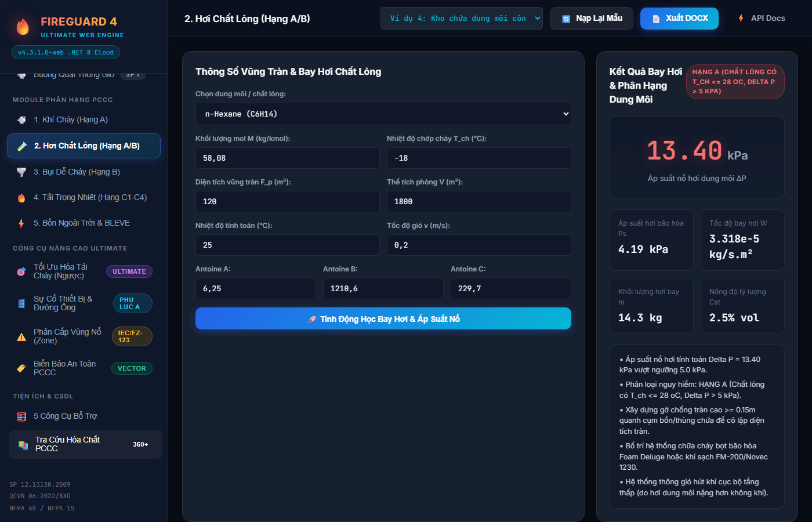This screenshot has width=812, height=522.
Task: Open the n-Hexane solvent dropdown
Action: [383, 114]
